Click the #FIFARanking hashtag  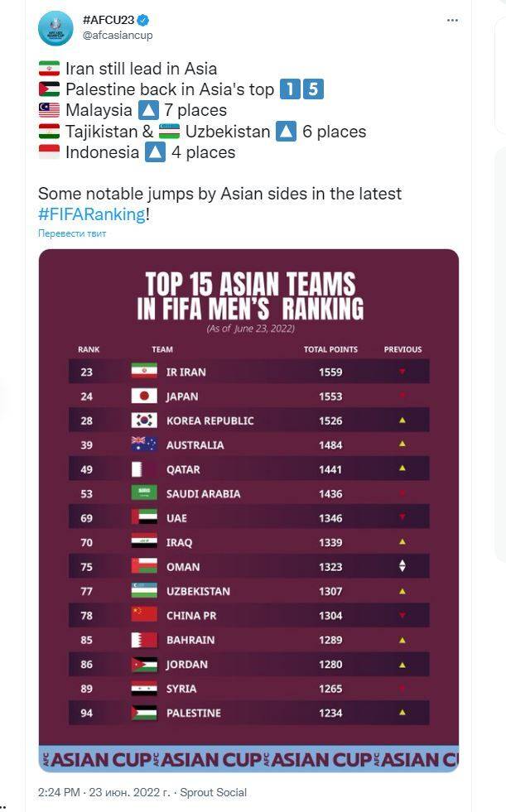92,214
